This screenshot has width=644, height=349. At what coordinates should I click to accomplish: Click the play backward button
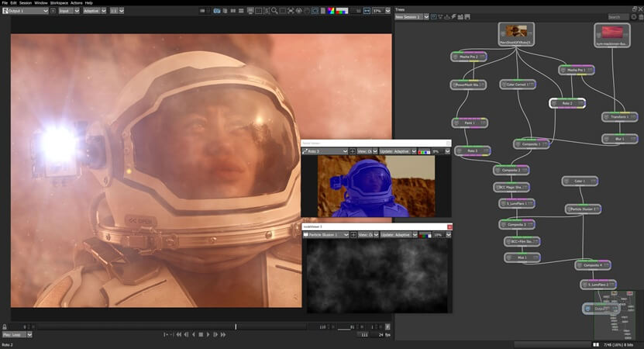194,334
